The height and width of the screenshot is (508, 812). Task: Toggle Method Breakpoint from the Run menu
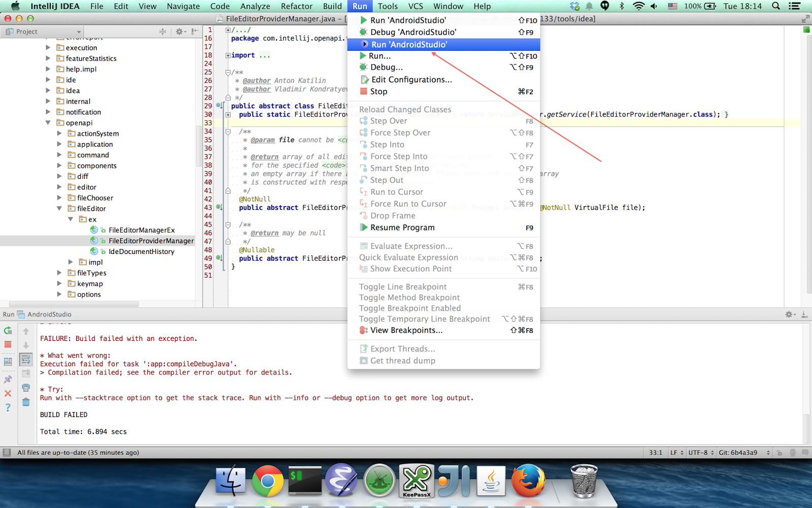[x=409, y=297]
